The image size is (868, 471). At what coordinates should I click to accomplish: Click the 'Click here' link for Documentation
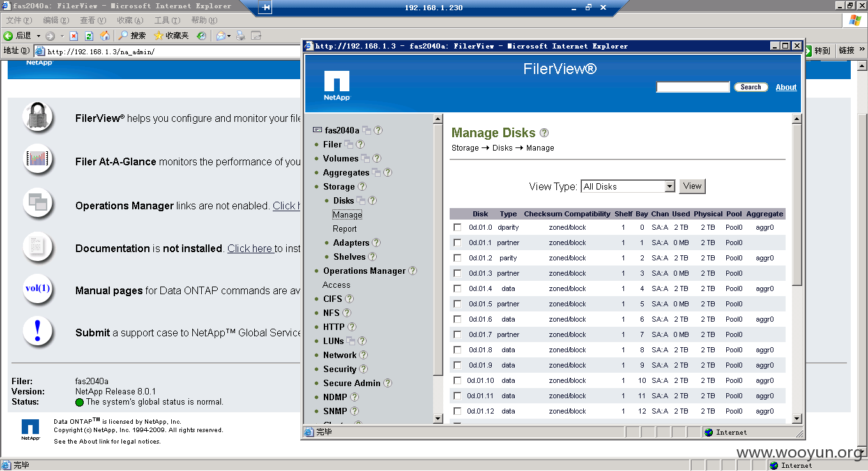(x=251, y=248)
